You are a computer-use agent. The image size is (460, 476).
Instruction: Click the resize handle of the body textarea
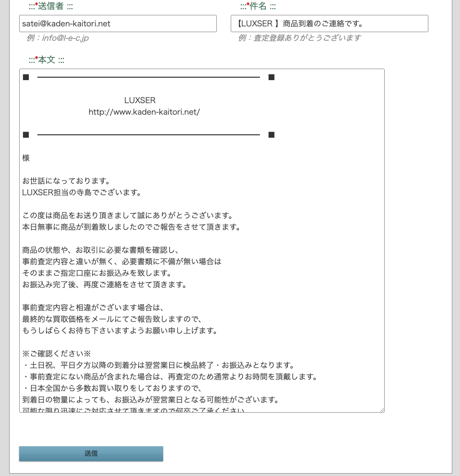tap(382, 409)
